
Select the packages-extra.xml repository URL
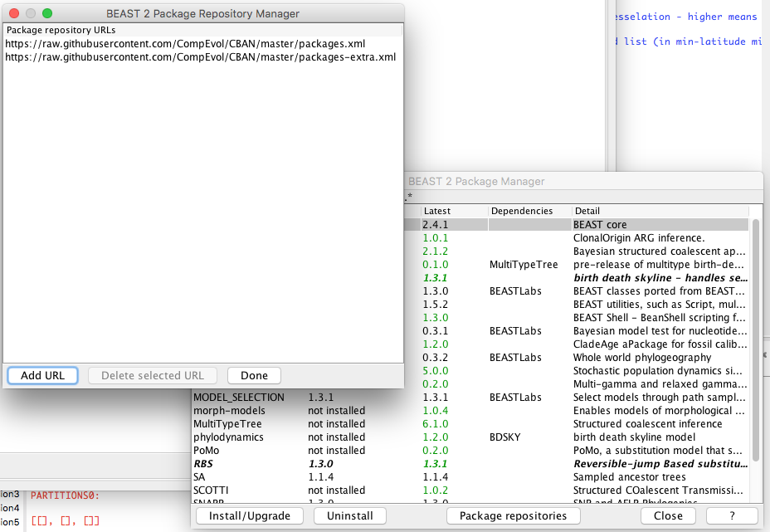point(202,57)
